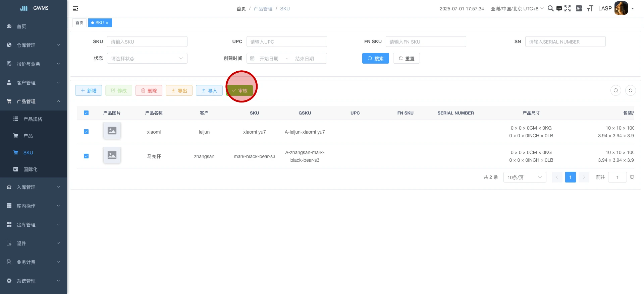Uncheck the 马克杯 row checkbox
Image resolution: width=644 pixels, height=294 pixels.
tap(86, 156)
